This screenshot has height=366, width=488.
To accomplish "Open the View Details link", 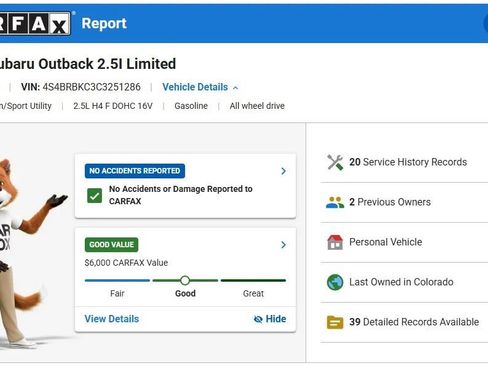I will [x=112, y=319].
